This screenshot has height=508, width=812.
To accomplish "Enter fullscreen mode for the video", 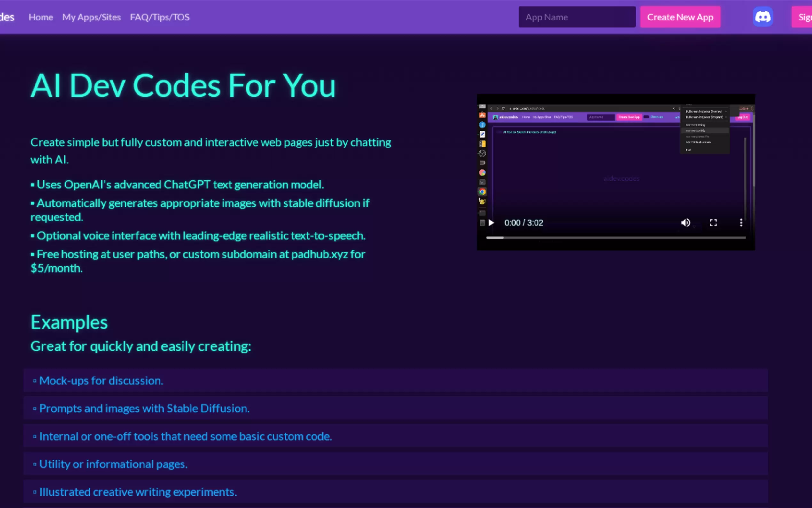I will coord(713,223).
